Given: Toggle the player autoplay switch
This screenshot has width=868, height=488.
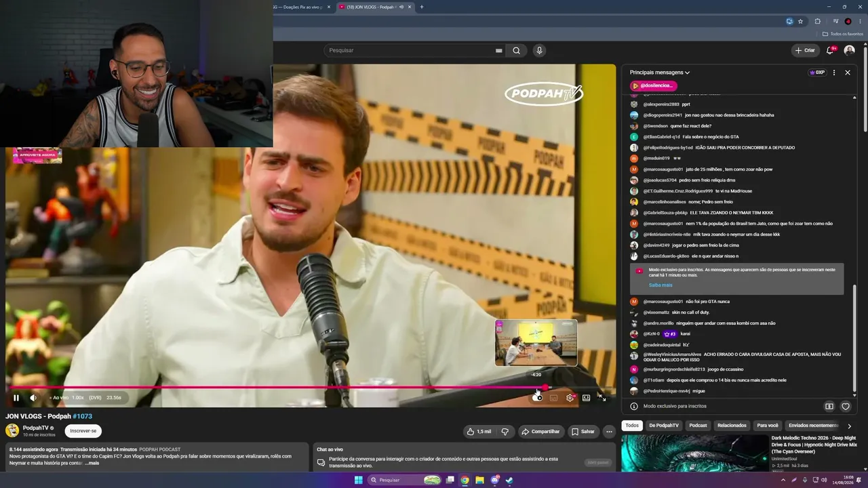Looking at the screenshot, I should pos(538,398).
